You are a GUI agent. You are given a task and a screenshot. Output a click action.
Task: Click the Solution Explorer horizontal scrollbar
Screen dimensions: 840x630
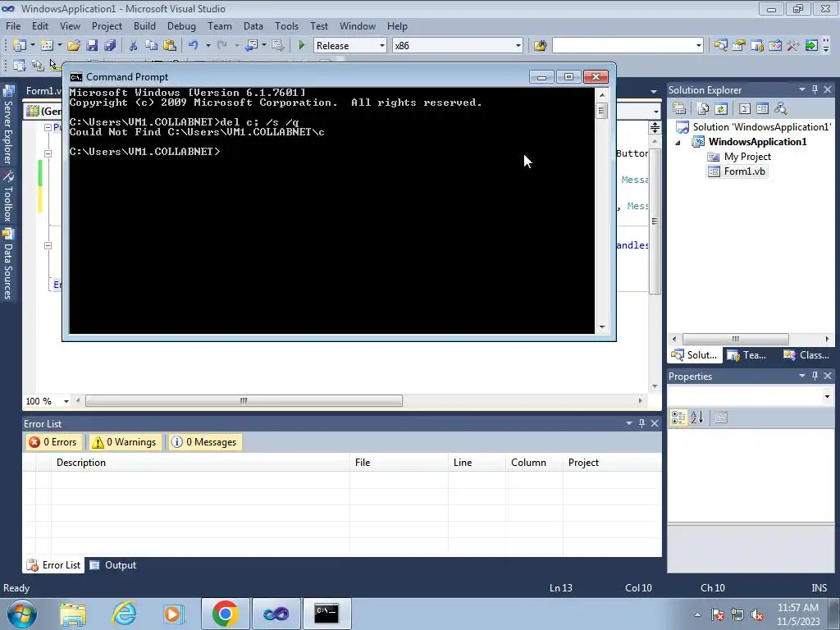coord(735,339)
